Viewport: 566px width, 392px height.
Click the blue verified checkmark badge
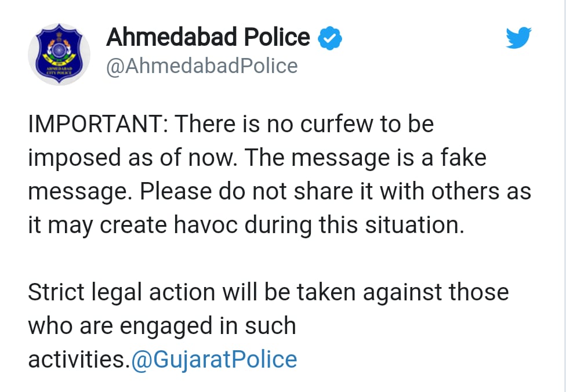pyautogui.click(x=329, y=38)
